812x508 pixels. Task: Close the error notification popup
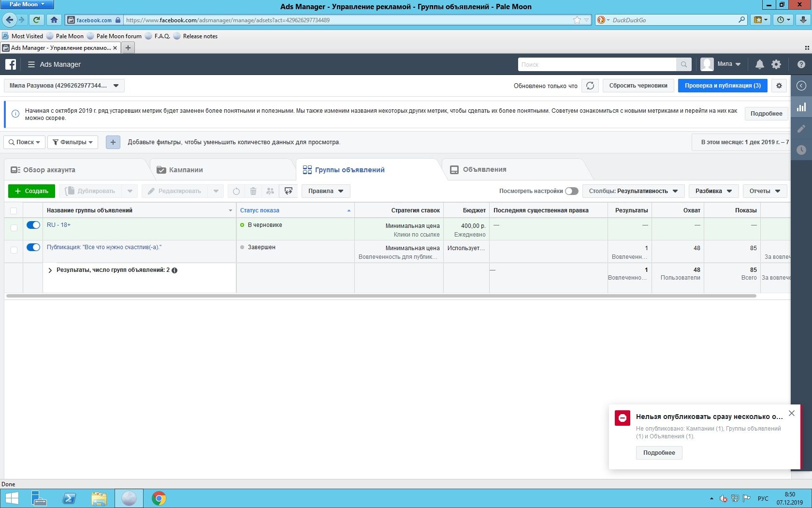791,413
